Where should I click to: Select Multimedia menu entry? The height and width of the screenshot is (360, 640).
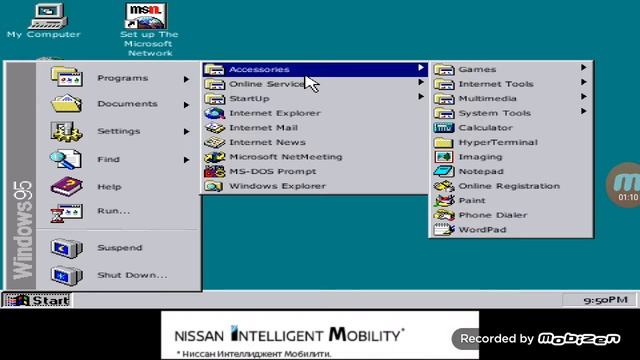pyautogui.click(x=511, y=98)
